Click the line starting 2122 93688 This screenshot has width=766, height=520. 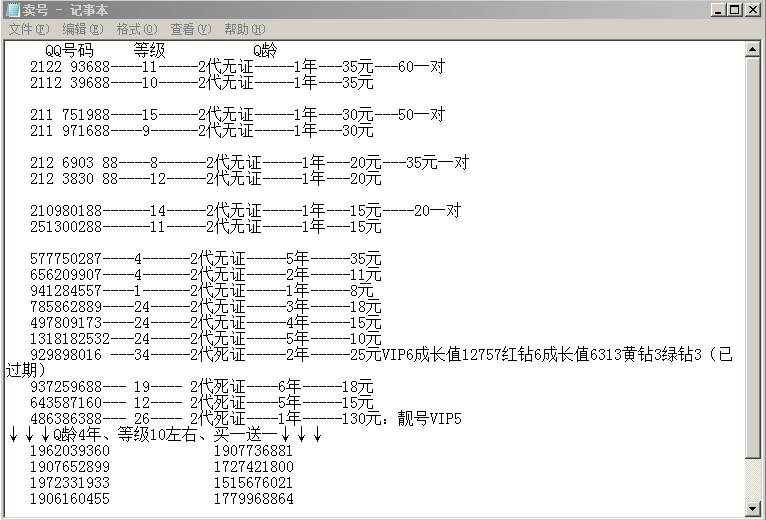point(237,66)
